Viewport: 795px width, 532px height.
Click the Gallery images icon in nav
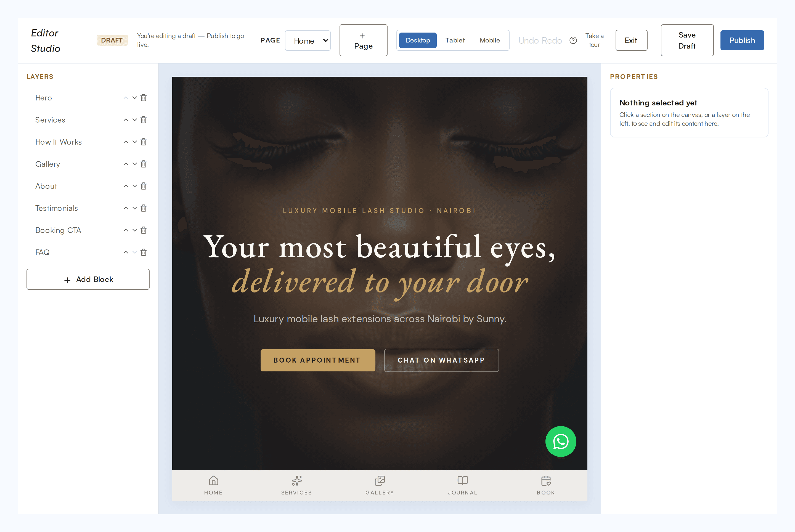(380, 480)
